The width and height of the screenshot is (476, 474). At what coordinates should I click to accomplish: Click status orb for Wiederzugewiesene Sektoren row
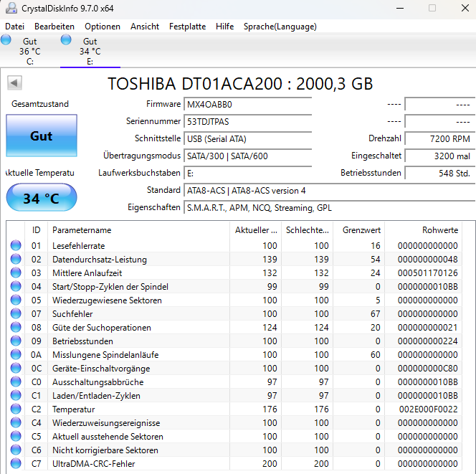[x=16, y=300]
